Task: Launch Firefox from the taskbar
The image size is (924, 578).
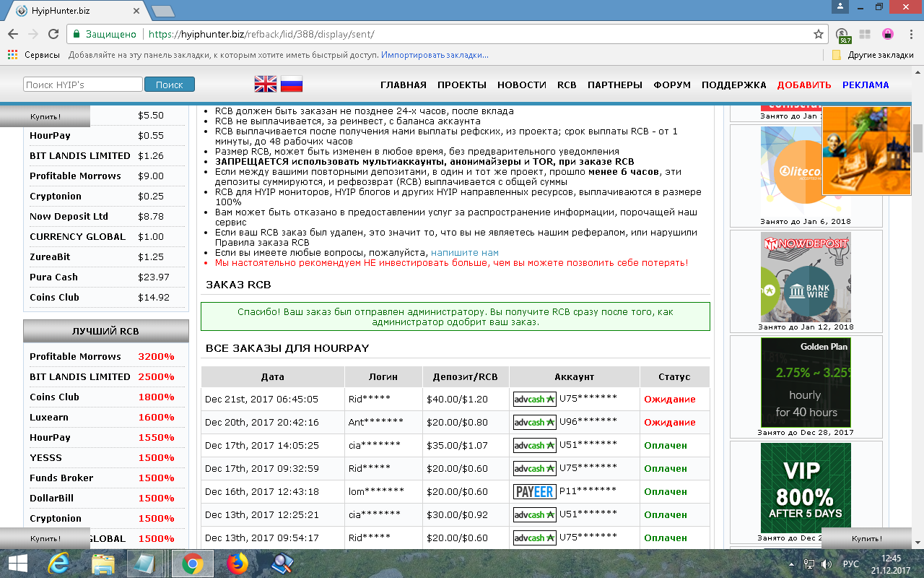Action: [x=237, y=563]
